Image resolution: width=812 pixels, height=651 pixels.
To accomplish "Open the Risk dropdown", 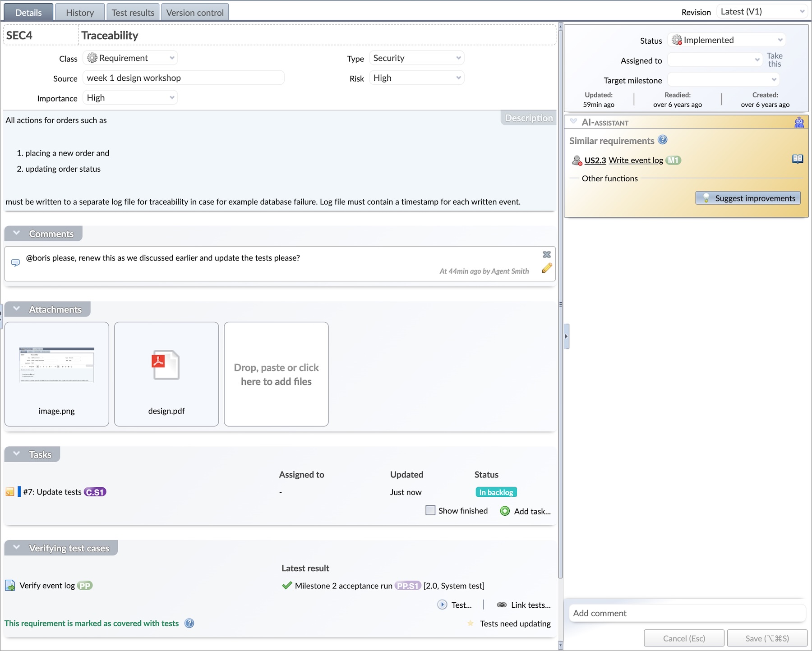I will (x=416, y=78).
